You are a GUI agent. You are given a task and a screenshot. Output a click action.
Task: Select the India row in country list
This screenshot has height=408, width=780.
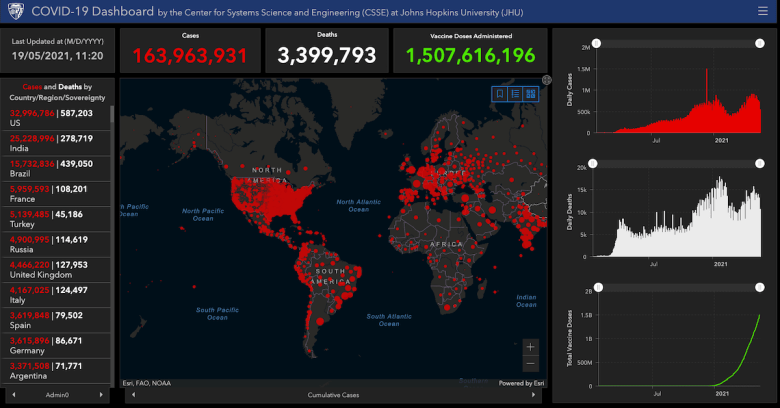coord(55,143)
